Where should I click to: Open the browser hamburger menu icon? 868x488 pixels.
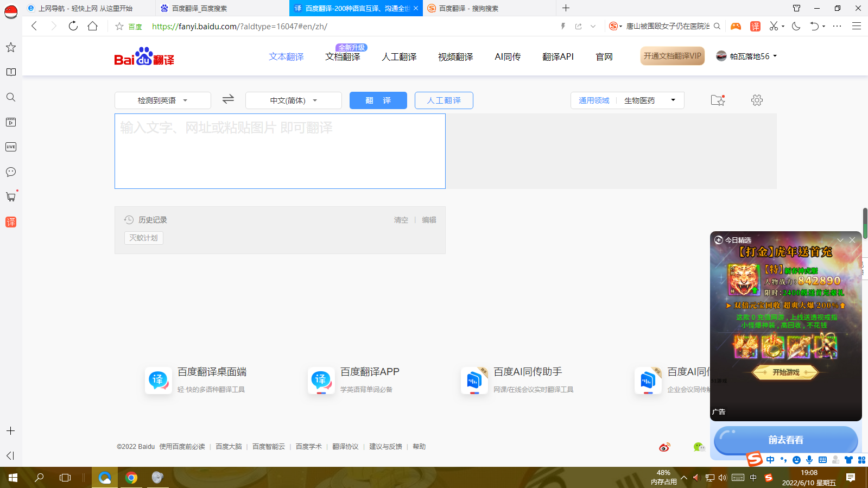[x=857, y=26]
